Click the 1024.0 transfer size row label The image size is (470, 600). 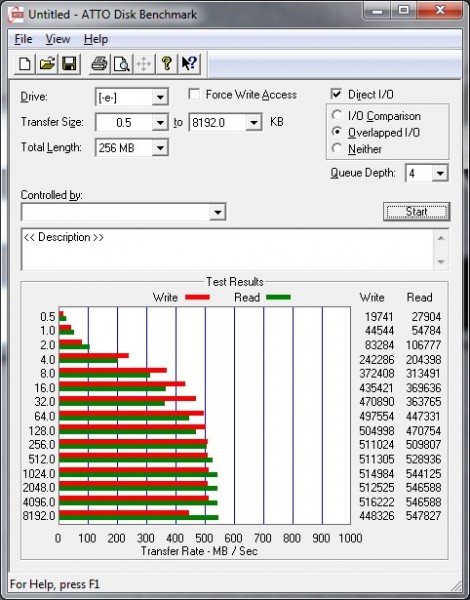click(39, 474)
